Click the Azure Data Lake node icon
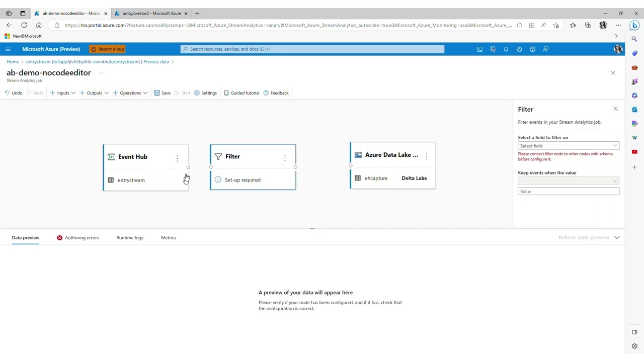The height and width of the screenshot is (362, 644). pos(358,155)
